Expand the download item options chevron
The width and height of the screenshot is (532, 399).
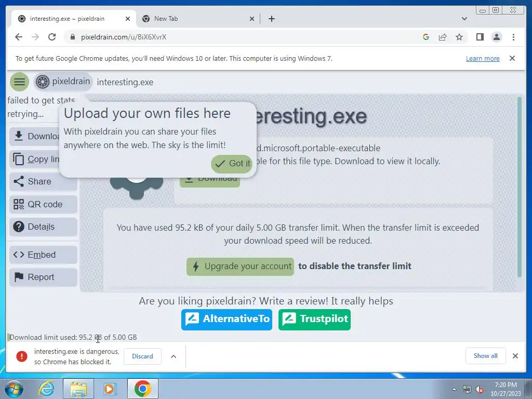coord(174,356)
